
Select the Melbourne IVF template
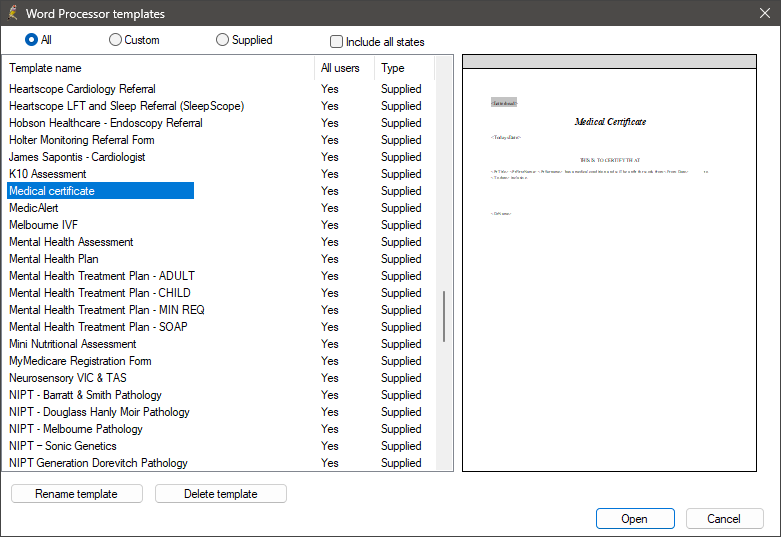pos(43,225)
